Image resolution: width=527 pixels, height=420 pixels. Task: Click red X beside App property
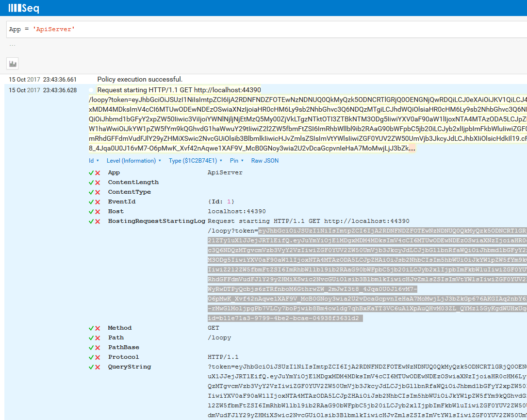click(x=98, y=173)
